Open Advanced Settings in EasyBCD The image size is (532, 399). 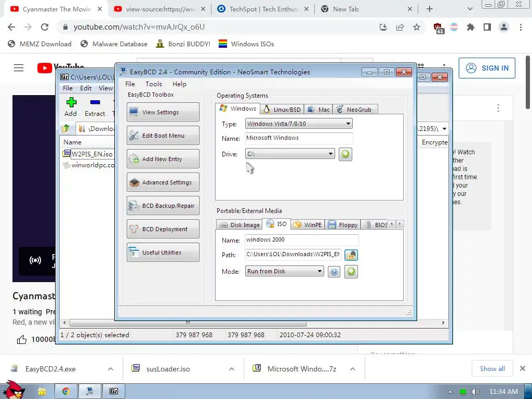163,182
